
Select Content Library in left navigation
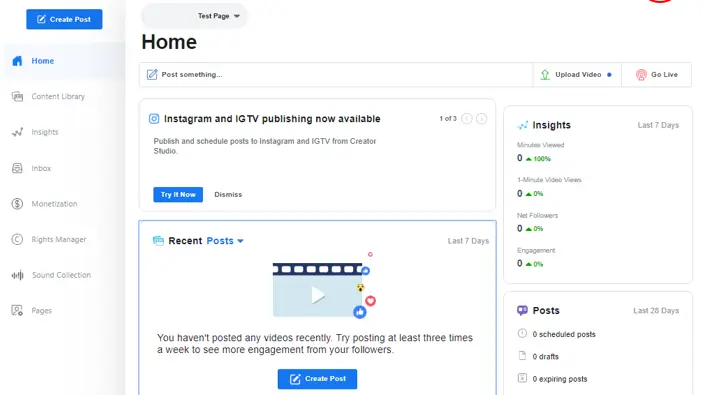pos(58,96)
